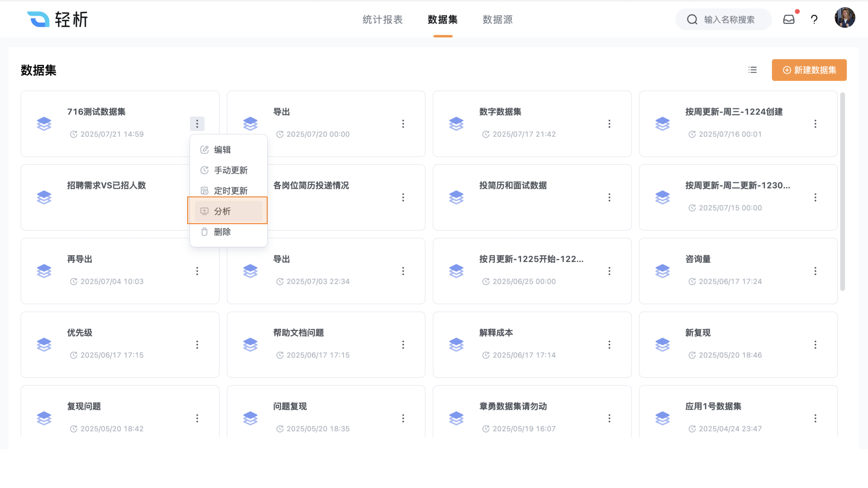Open the 716测试数据集 dataset title
The height and width of the screenshot is (488, 868).
[96, 112]
